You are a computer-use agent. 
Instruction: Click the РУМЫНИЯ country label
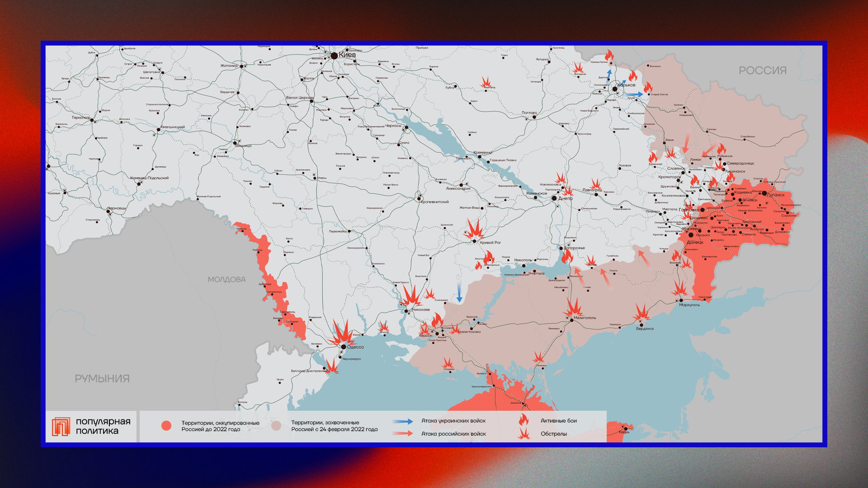pyautogui.click(x=102, y=379)
